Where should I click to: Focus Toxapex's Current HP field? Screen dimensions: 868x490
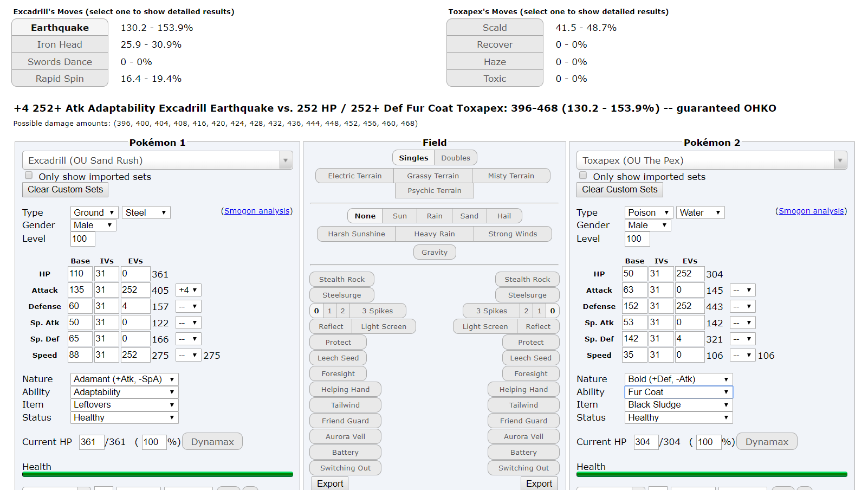646,442
